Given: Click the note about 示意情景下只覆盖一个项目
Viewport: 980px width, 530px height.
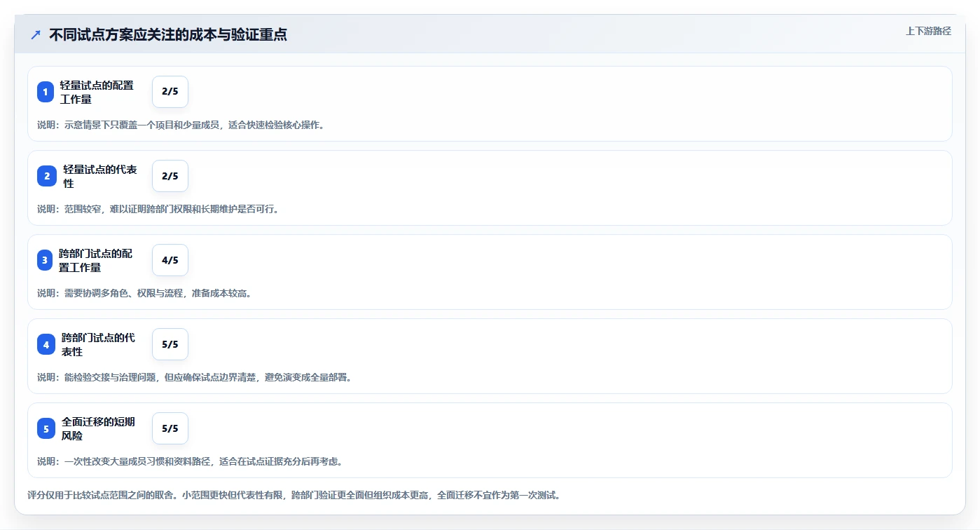Looking at the screenshot, I should coord(181,125).
